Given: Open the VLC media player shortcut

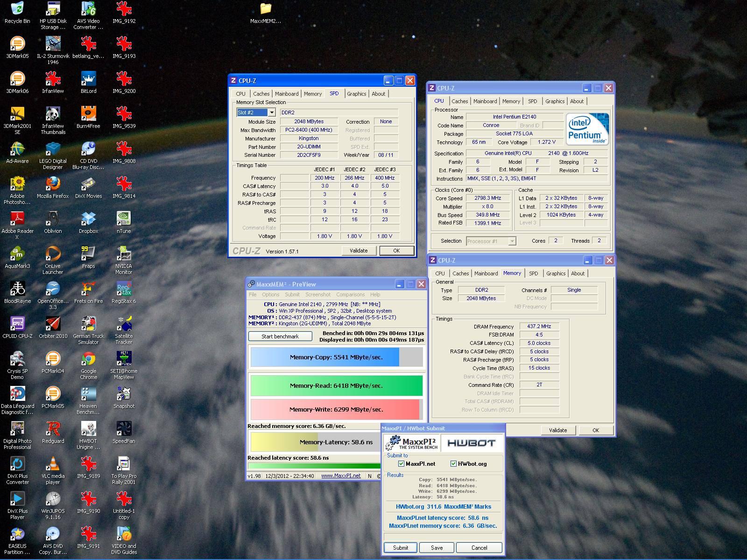Looking at the screenshot, I should (53, 470).
